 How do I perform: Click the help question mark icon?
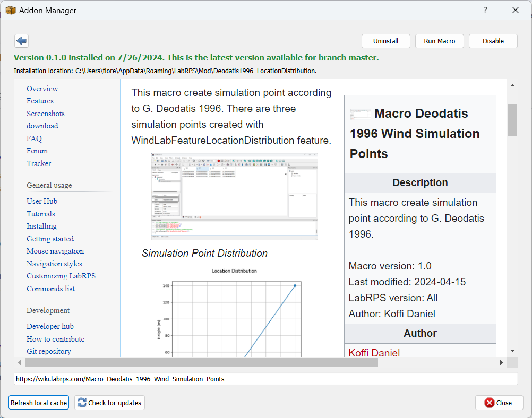(485, 11)
